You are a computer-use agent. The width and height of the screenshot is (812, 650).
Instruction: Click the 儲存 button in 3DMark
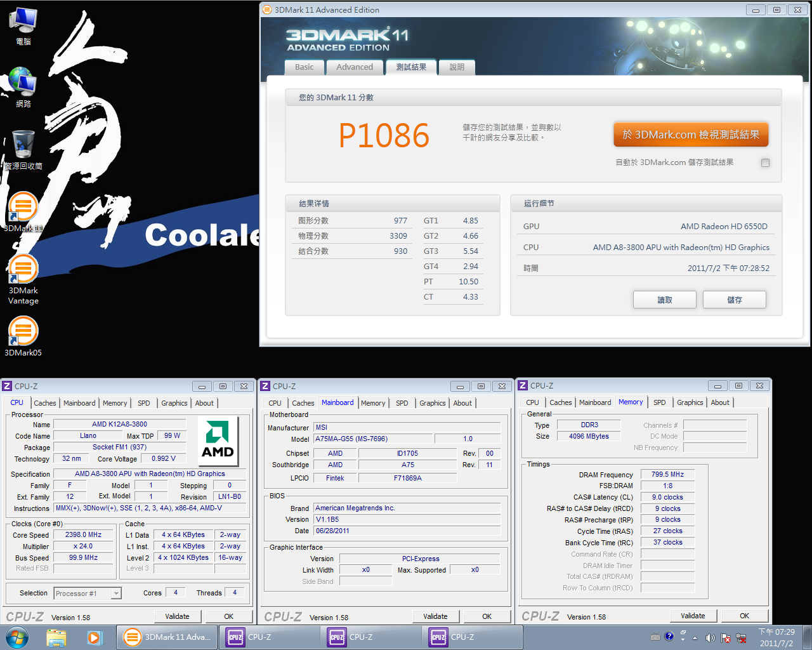click(735, 300)
